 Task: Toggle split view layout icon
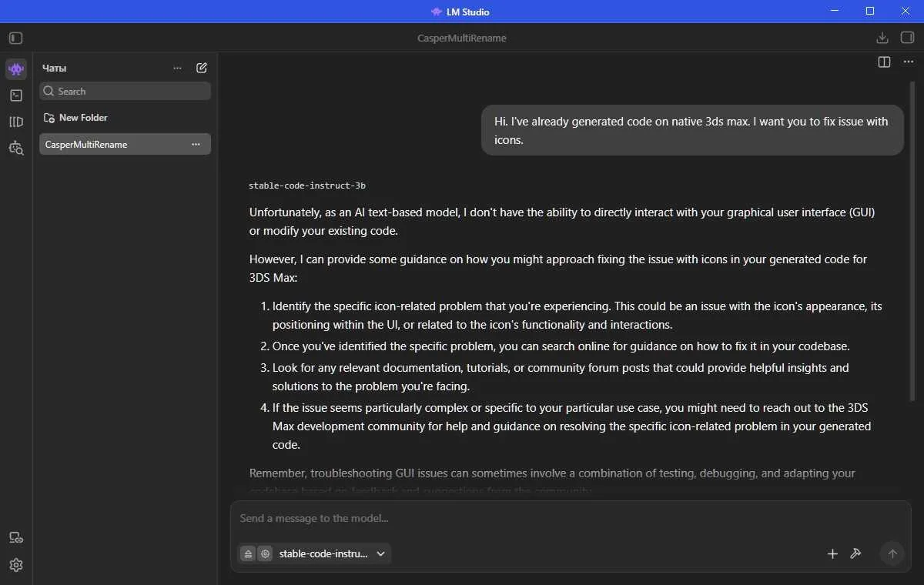[884, 62]
